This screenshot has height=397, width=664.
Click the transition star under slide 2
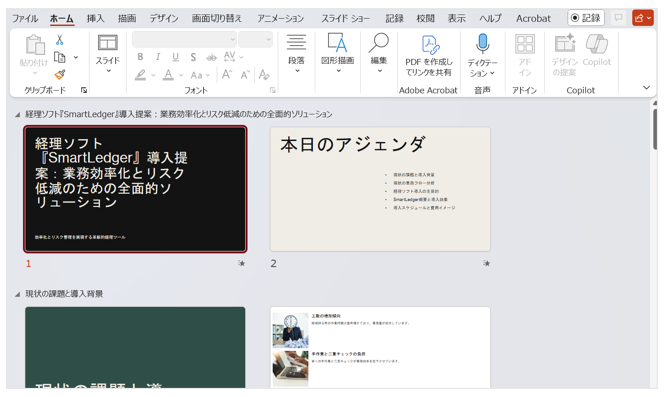(487, 263)
